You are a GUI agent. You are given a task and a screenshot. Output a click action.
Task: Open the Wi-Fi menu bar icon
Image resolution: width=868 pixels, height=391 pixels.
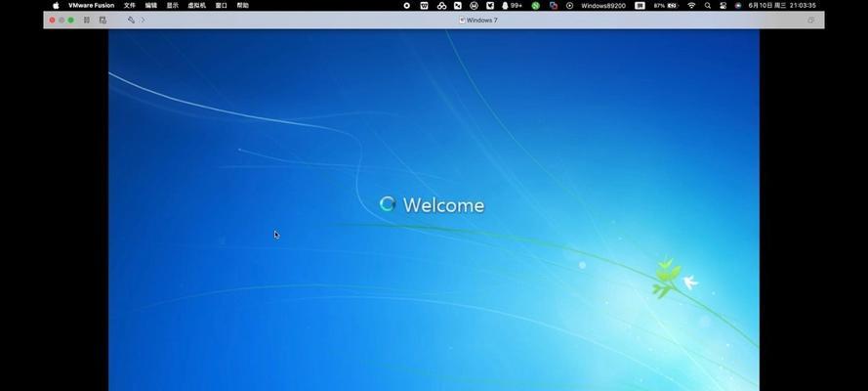coord(691,6)
